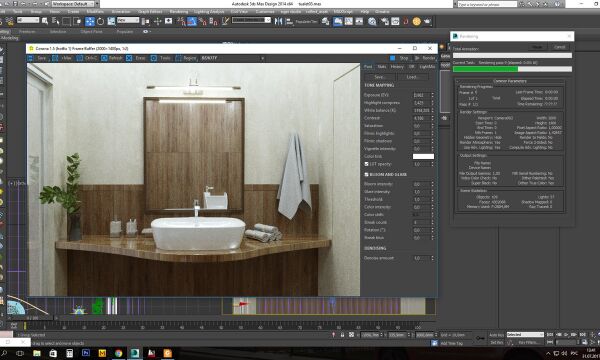Adjust the Denoise amount spinner
Image resolution: width=600 pixels, height=360 pixels.
point(433,258)
